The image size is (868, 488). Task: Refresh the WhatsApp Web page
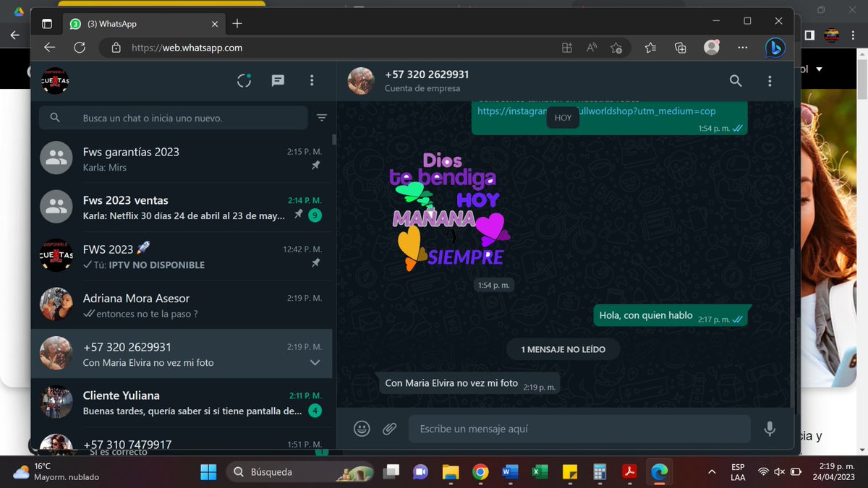tap(80, 48)
